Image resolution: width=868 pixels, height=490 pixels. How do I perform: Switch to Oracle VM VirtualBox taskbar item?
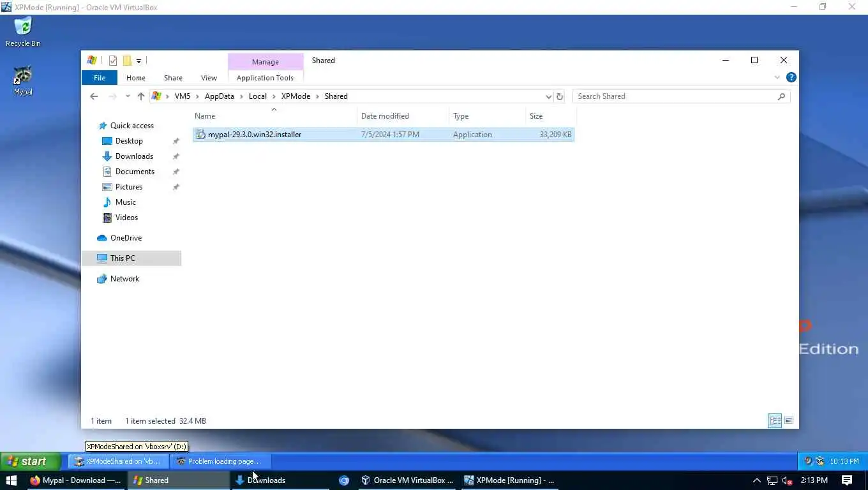407,480
